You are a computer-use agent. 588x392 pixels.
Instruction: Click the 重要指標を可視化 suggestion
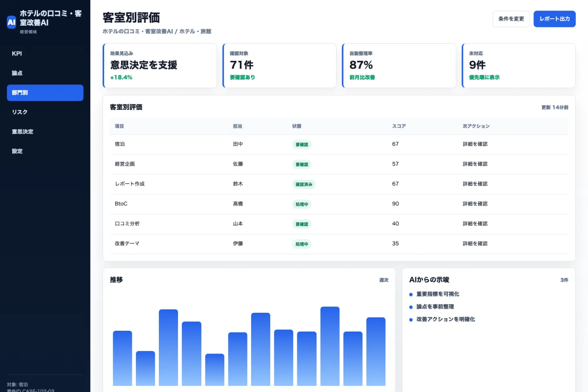tap(438, 294)
